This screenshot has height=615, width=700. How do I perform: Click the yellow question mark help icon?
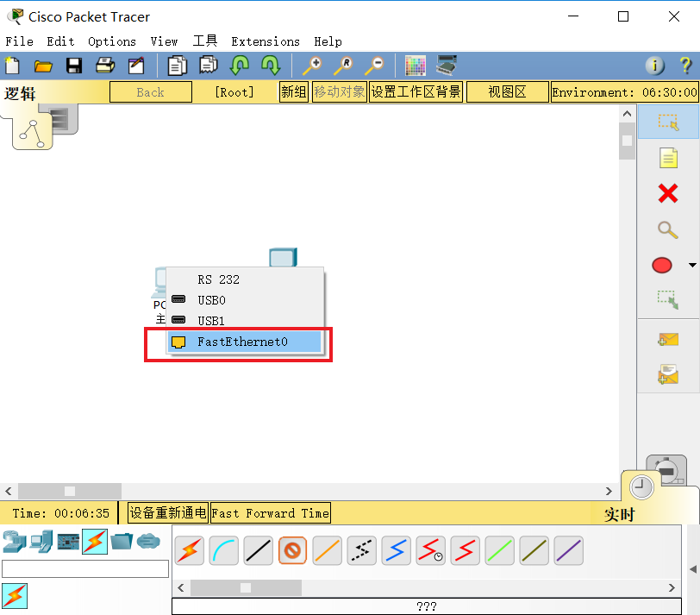pos(685,66)
